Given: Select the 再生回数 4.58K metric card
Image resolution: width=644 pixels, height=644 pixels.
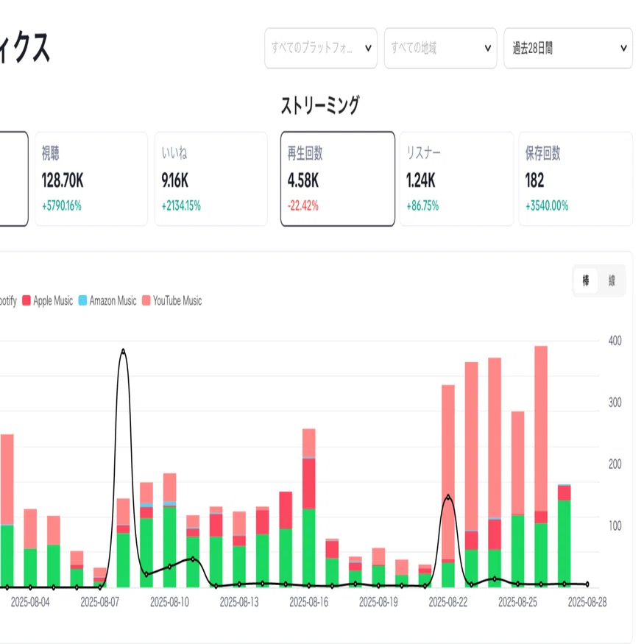Looking at the screenshot, I should tap(338, 179).
